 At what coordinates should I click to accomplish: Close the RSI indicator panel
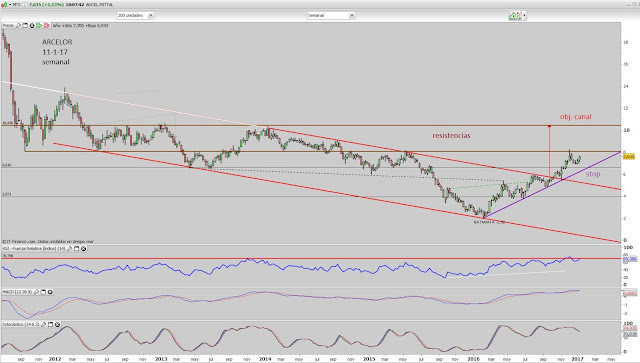[83, 249]
